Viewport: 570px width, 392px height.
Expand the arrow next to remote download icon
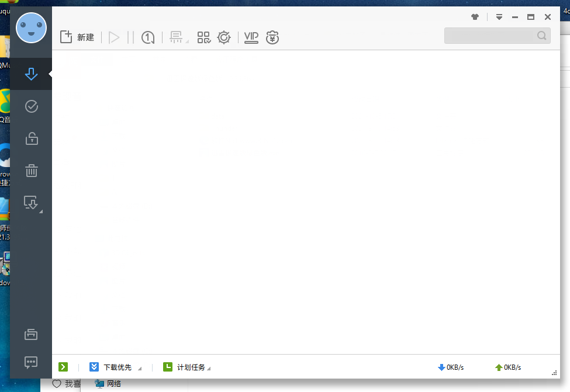[41, 211]
